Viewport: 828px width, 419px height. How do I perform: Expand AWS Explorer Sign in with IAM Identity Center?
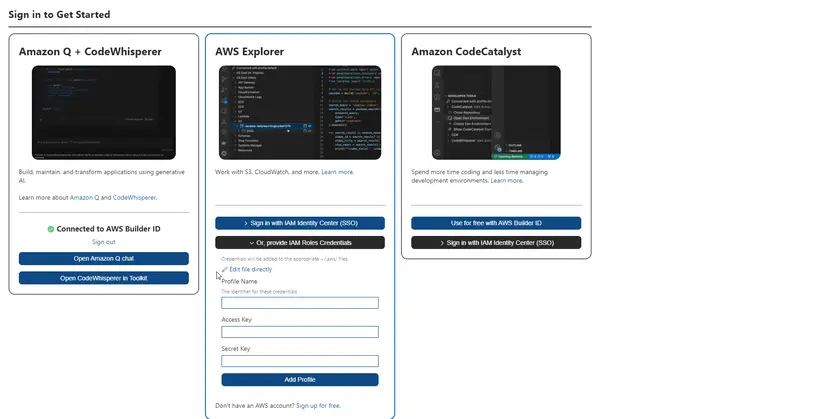pos(300,223)
